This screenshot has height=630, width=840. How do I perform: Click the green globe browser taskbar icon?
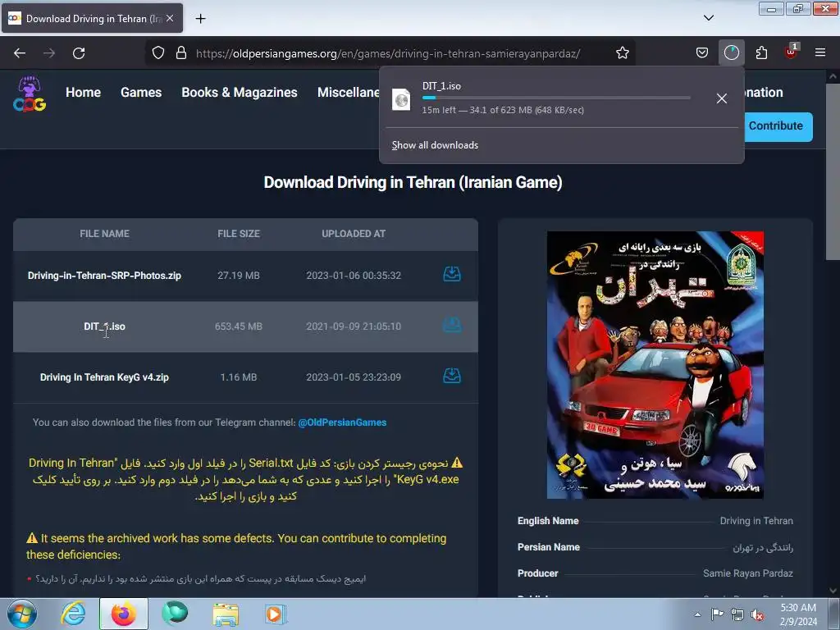(175, 614)
